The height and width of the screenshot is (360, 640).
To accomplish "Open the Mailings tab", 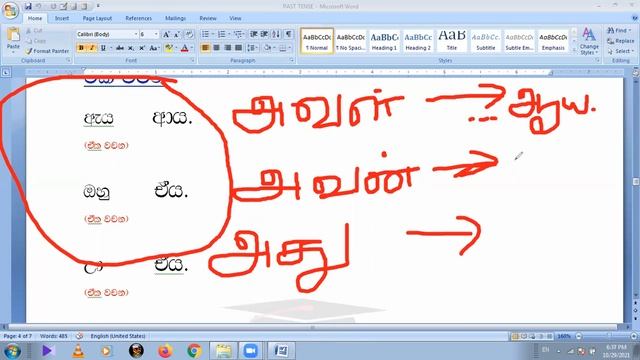I will [x=176, y=18].
